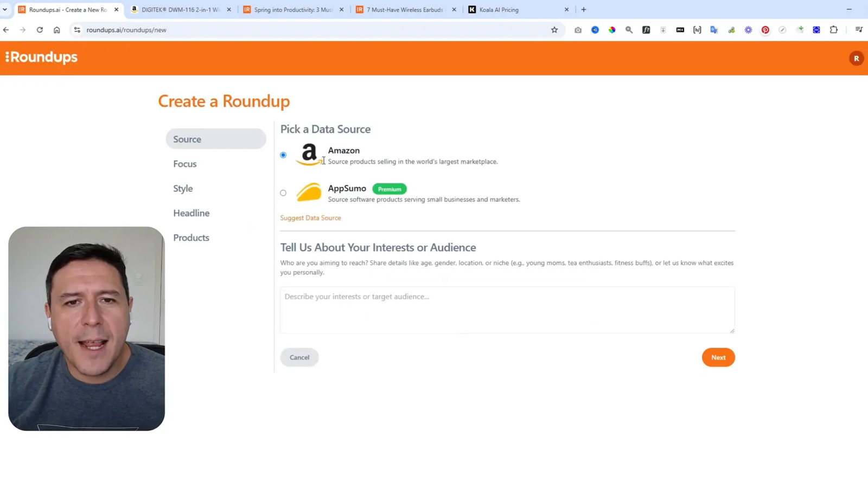
Task: Open the browser extensions puzzle icon
Action: (x=834, y=30)
